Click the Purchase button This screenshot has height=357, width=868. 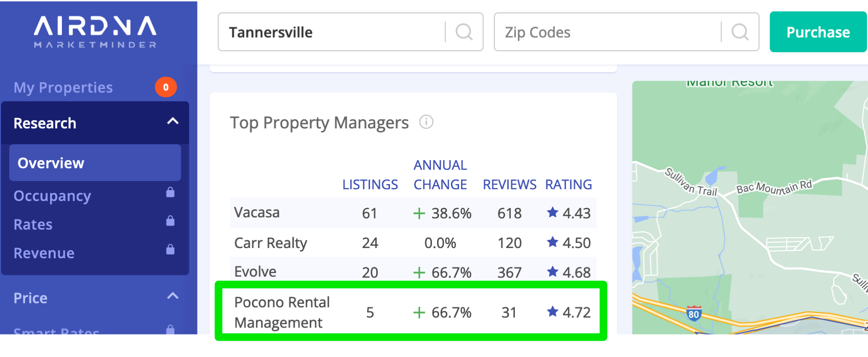click(818, 32)
